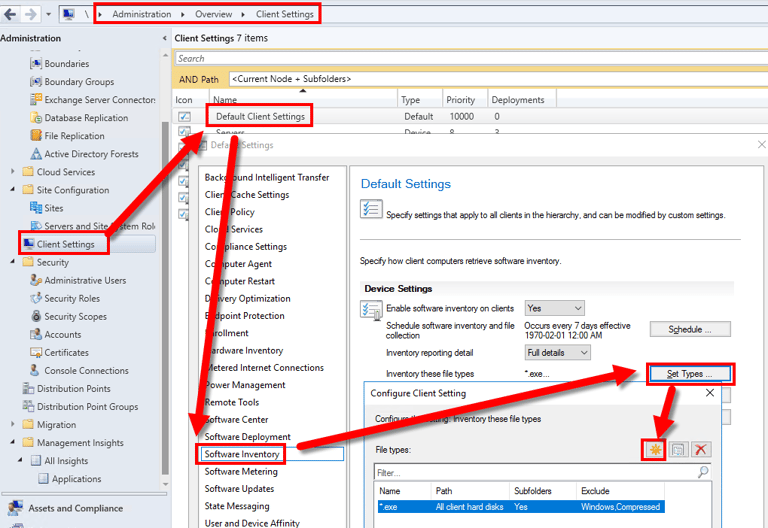This screenshot has height=528, width=768.
Task: Collapse the Security folder
Action: click(x=13, y=262)
